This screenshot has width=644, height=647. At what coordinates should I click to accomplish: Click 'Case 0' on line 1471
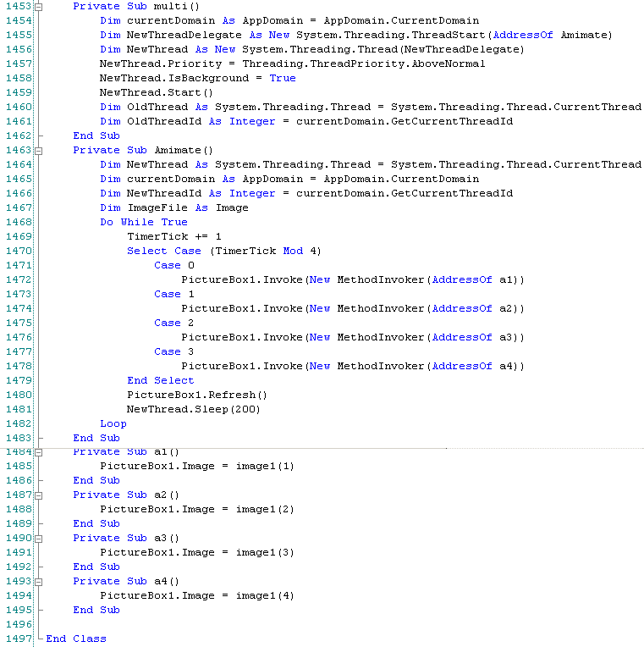click(174, 266)
